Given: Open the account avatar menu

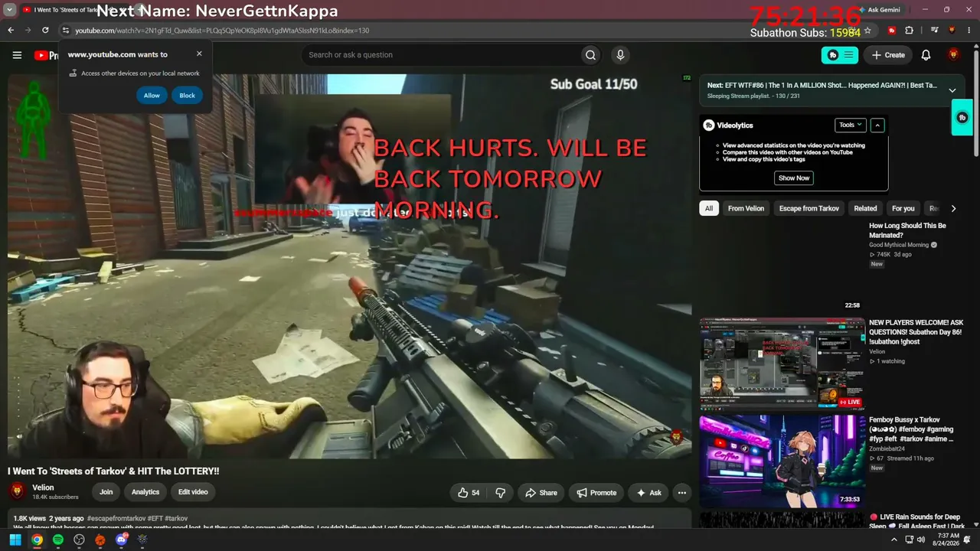Looking at the screenshot, I should (x=953, y=55).
